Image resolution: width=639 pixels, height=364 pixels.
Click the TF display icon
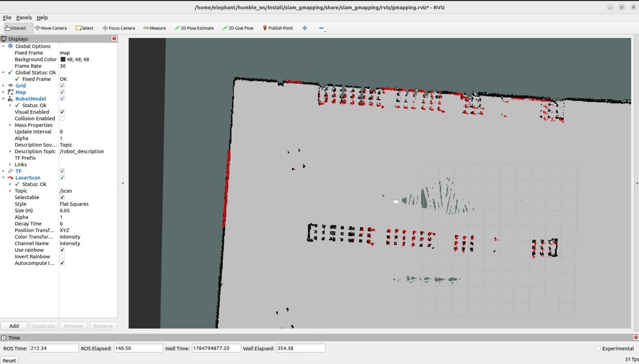coord(11,171)
